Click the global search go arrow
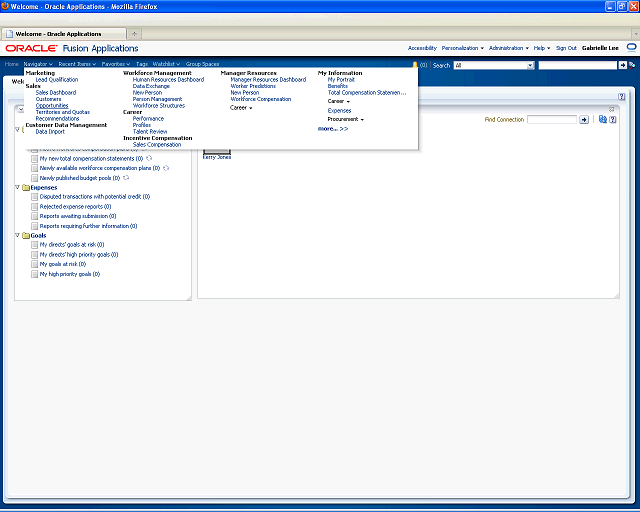Viewport: 640px width, 512px height. pos(622,65)
